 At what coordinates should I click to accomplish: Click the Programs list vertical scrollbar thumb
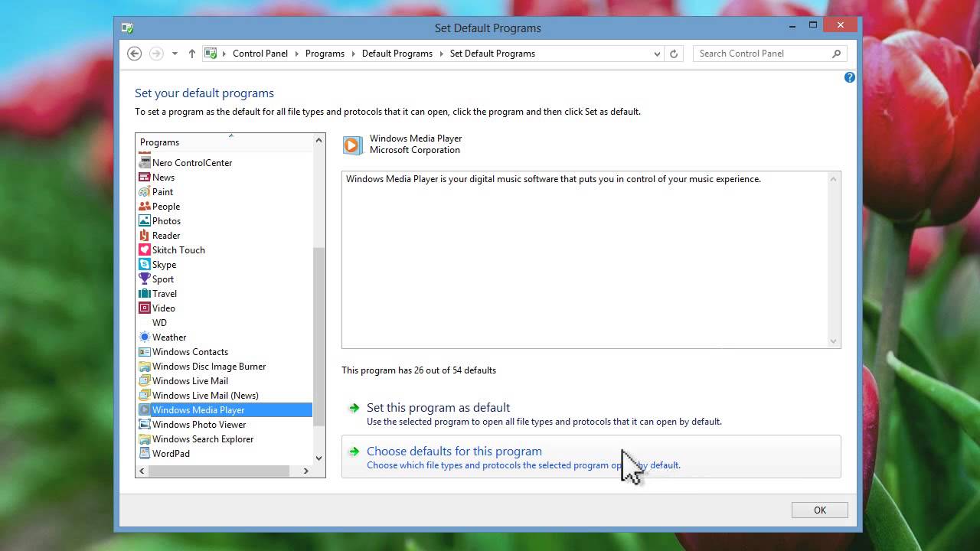(x=319, y=337)
